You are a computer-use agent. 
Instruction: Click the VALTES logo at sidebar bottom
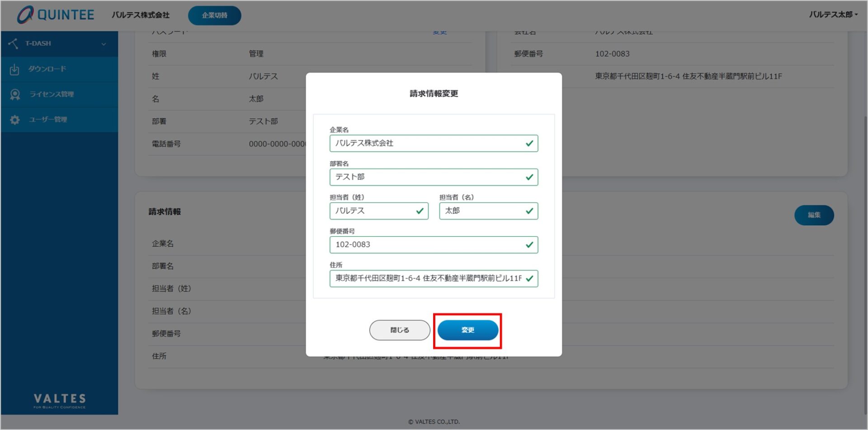tap(59, 400)
